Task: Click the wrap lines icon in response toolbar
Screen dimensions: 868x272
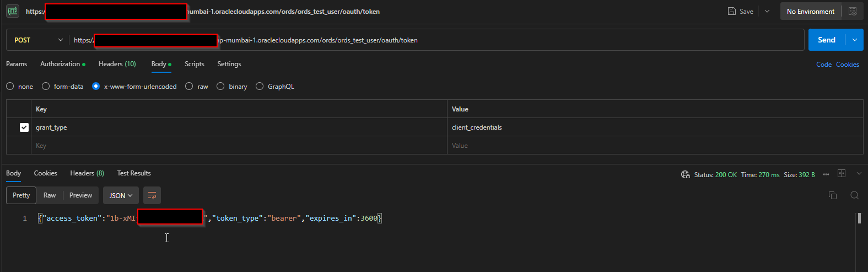Action: click(x=152, y=195)
